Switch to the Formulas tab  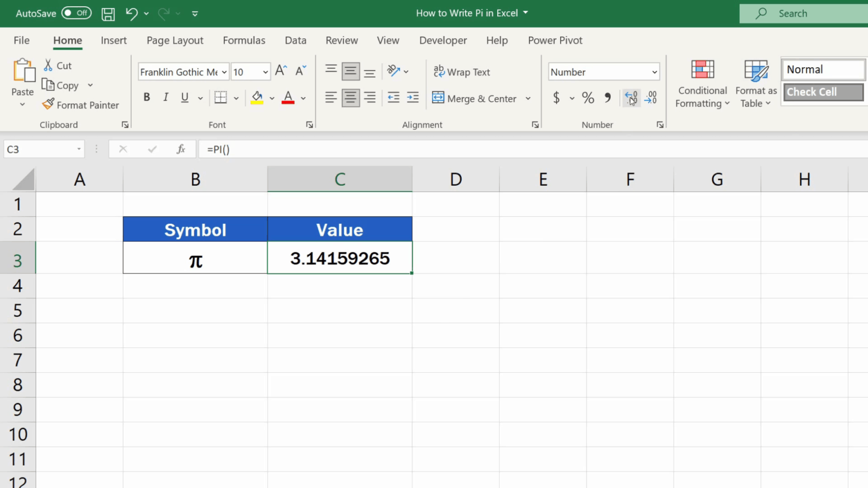click(244, 40)
